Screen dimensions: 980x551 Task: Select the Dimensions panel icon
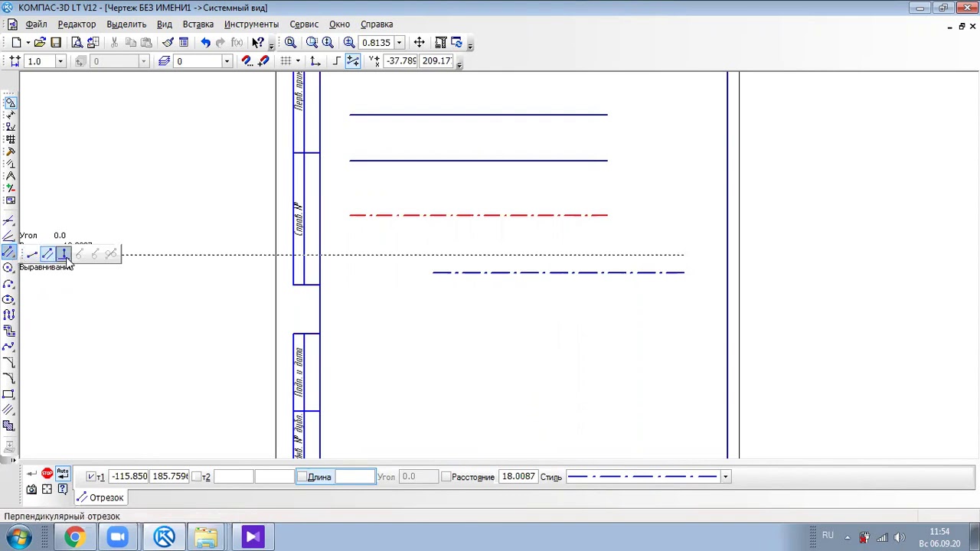[11, 115]
